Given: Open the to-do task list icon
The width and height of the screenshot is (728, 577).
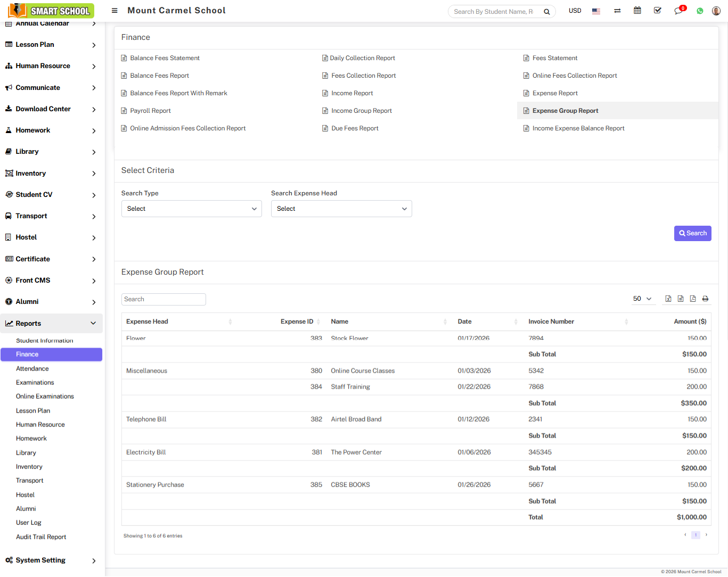Looking at the screenshot, I should coord(657,11).
